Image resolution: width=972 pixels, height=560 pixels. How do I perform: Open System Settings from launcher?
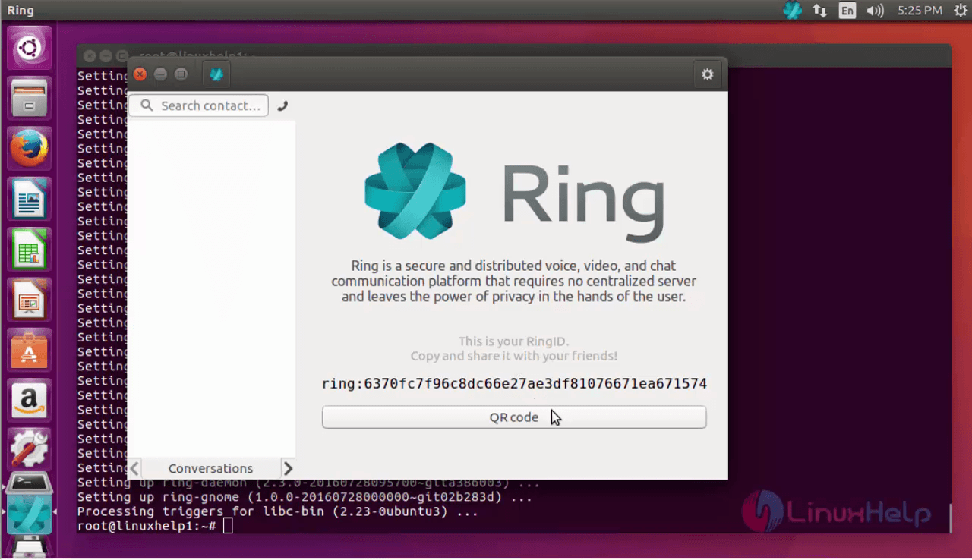pyautogui.click(x=29, y=451)
